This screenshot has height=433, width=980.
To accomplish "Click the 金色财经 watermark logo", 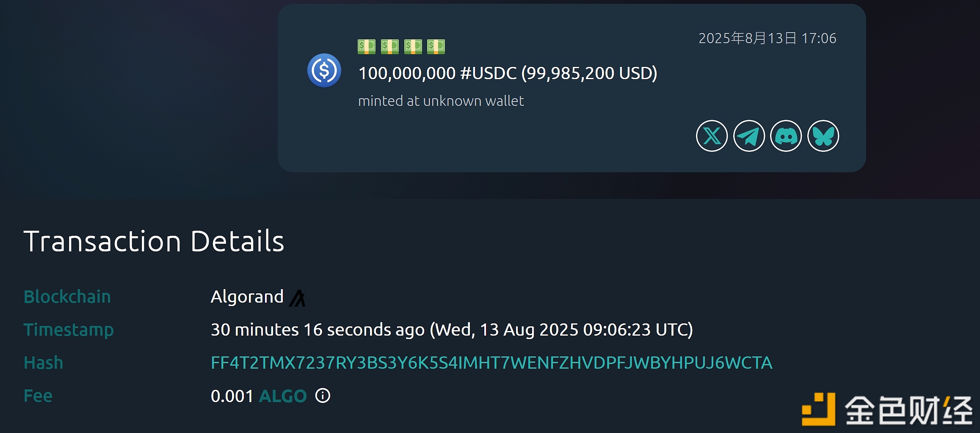I will (x=887, y=410).
